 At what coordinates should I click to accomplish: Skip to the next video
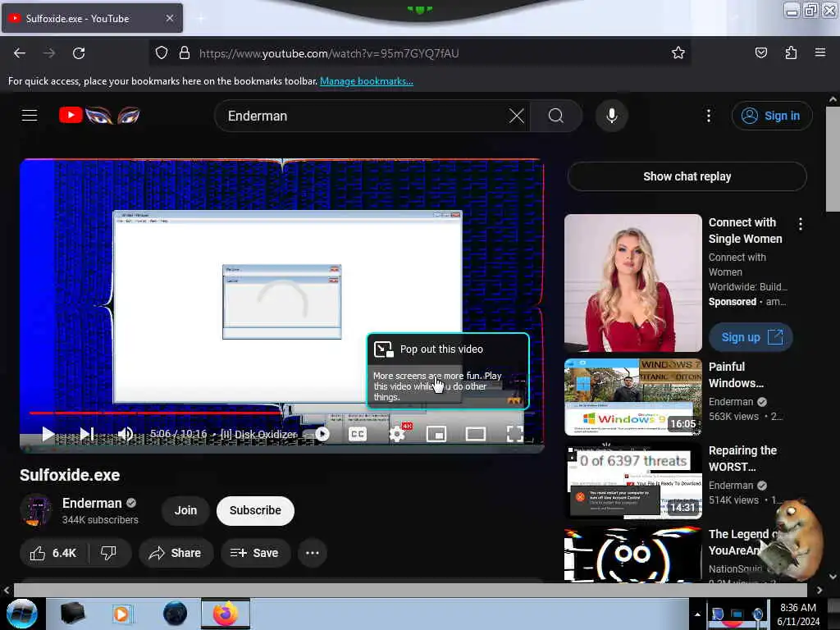(87, 434)
